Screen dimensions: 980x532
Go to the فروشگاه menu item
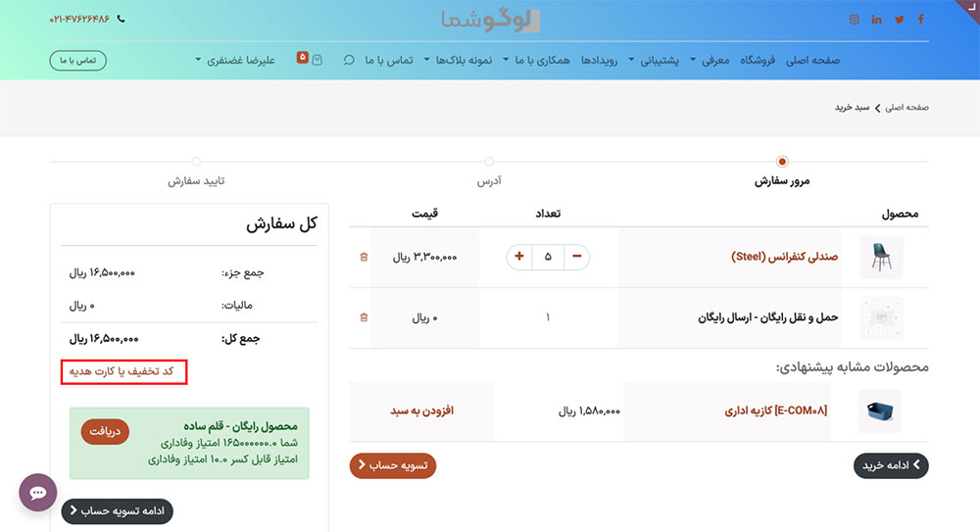coord(757,60)
